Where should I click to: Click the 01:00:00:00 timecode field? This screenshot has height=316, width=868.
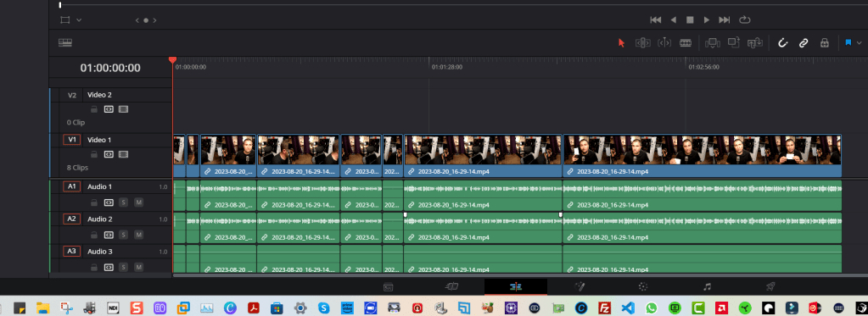point(110,68)
